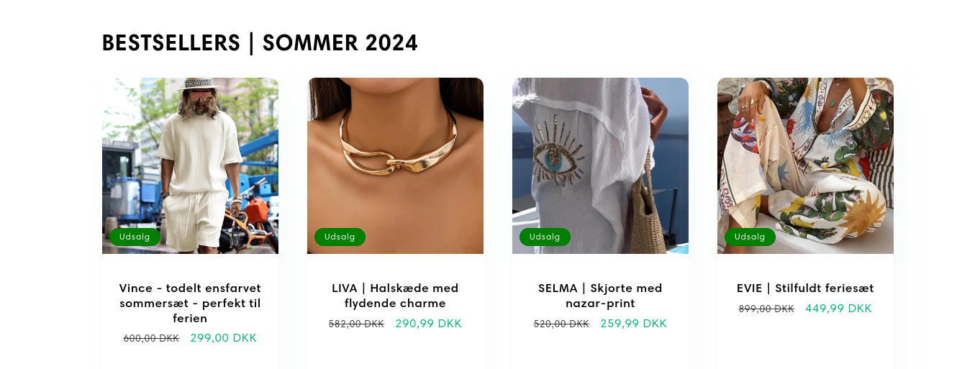The image size is (980, 369).
Task: Open the Vince summer set product image
Action: [x=190, y=165]
